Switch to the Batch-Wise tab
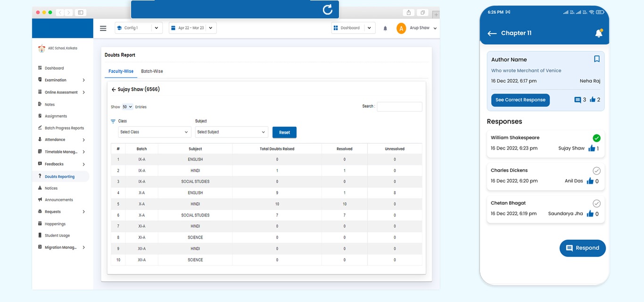Screen dimensions: 644x302 pyautogui.click(x=152, y=71)
